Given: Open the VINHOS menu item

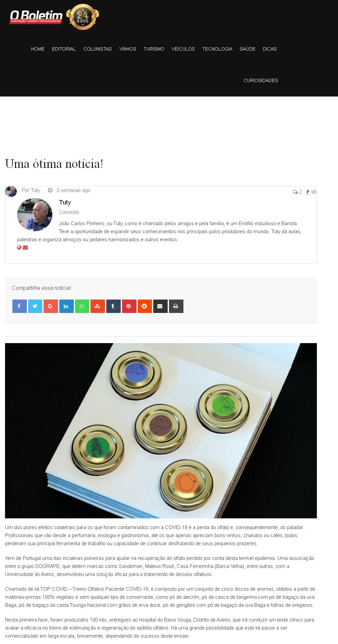Looking at the screenshot, I should pyautogui.click(x=128, y=49).
